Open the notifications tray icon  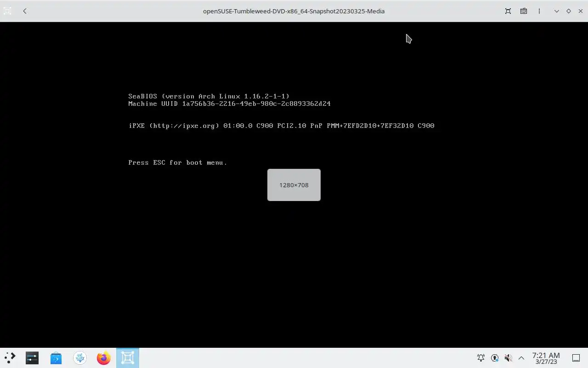coord(481,358)
